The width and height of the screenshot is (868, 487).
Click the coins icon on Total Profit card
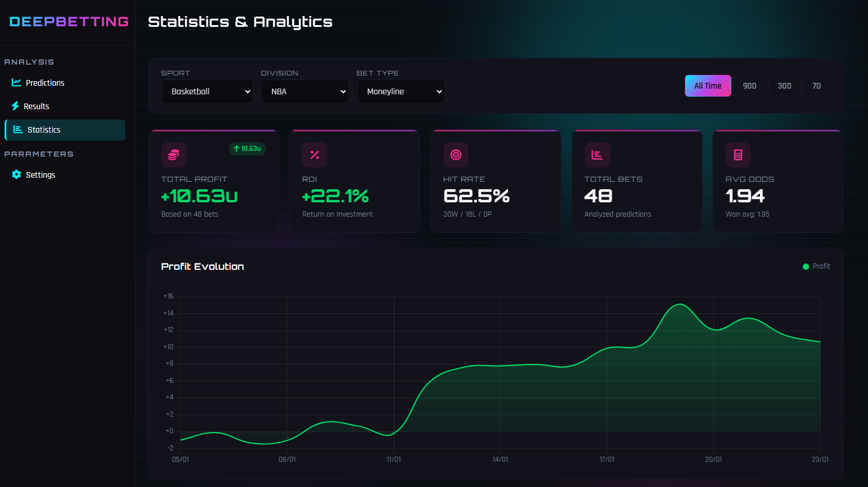click(173, 154)
